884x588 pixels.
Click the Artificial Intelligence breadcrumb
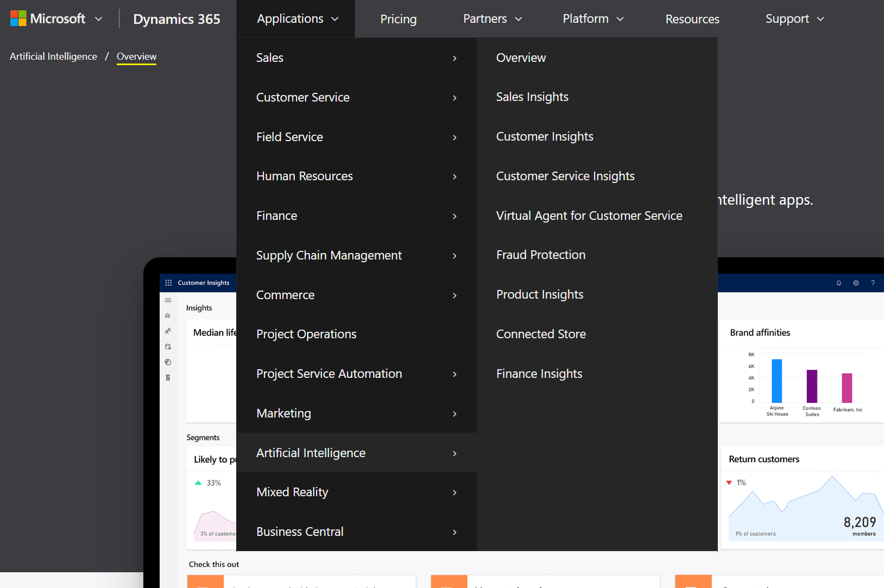tap(53, 56)
